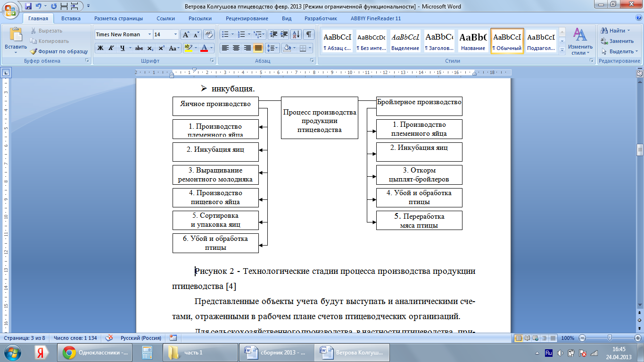This screenshot has height=362, width=644.
Task: Open the Разметка страницы tab
Action: coord(118,18)
